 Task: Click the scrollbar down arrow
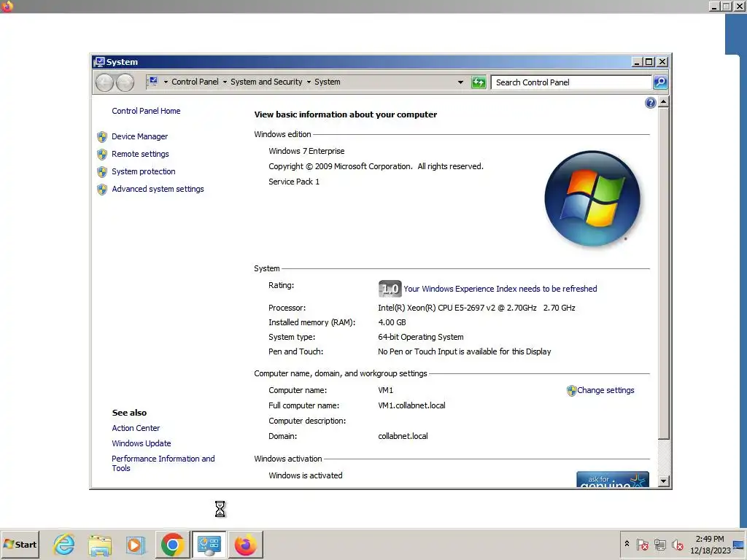[x=664, y=481]
